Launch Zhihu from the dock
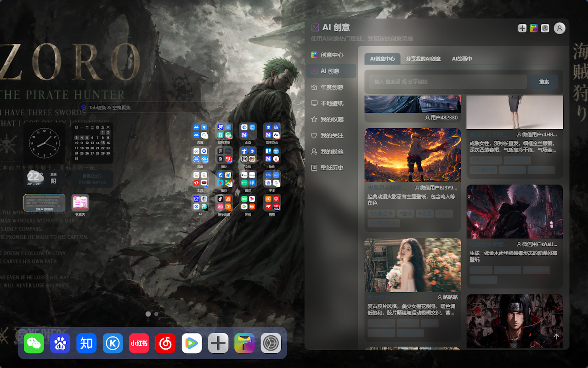This screenshot has width=588, height=368. [86, 343]
